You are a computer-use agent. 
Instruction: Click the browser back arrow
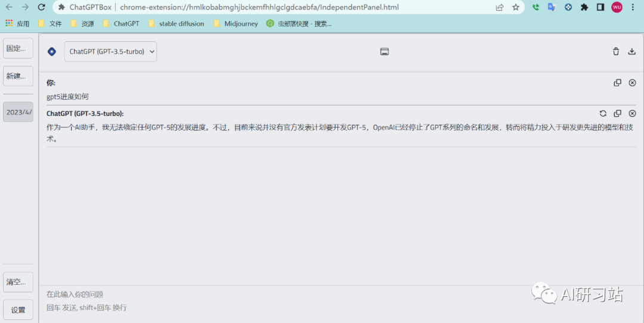click(x=9, y=7)
